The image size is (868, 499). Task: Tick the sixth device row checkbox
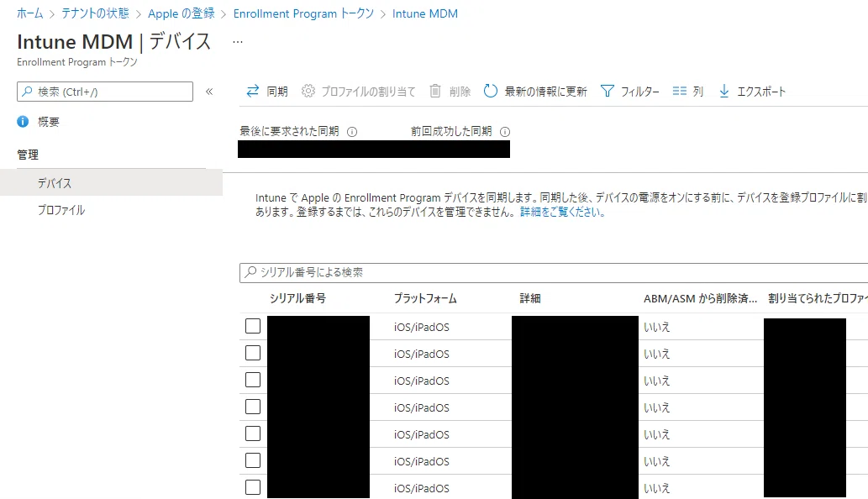click(x=253, y=460)
